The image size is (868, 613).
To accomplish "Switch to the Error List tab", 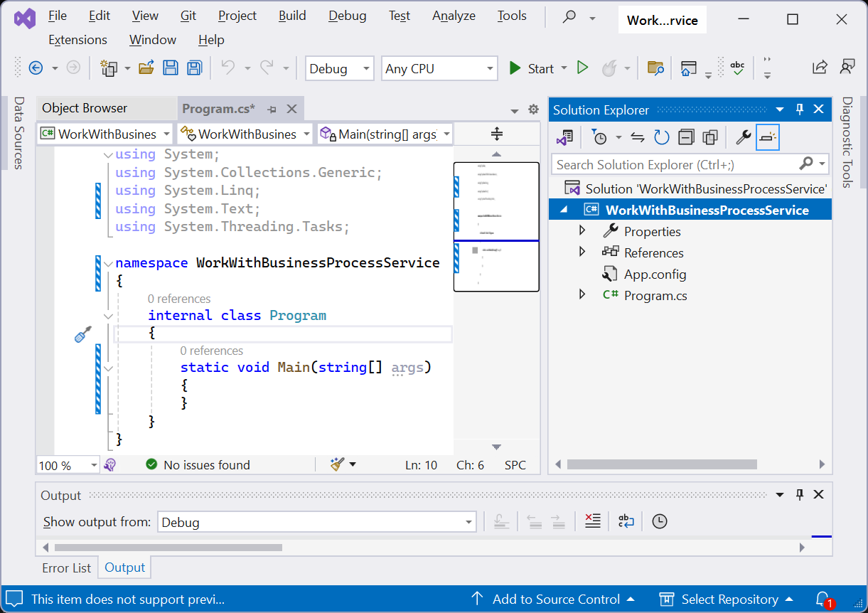I will pos(67,567).
